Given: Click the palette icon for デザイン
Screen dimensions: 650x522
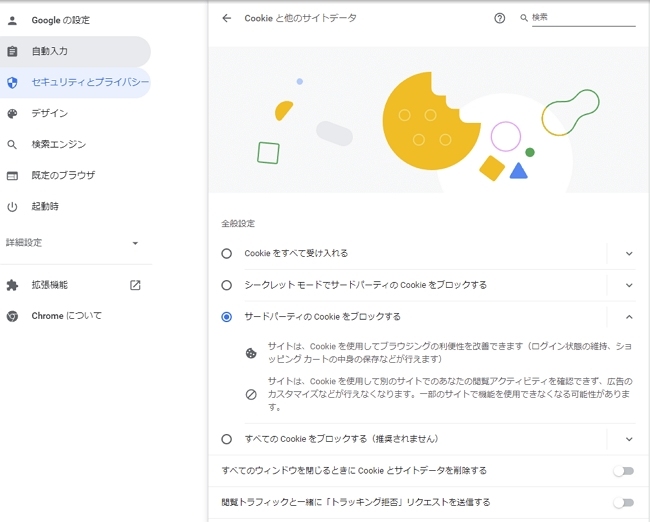Looking at the screenshot, I should pos(12,114).
